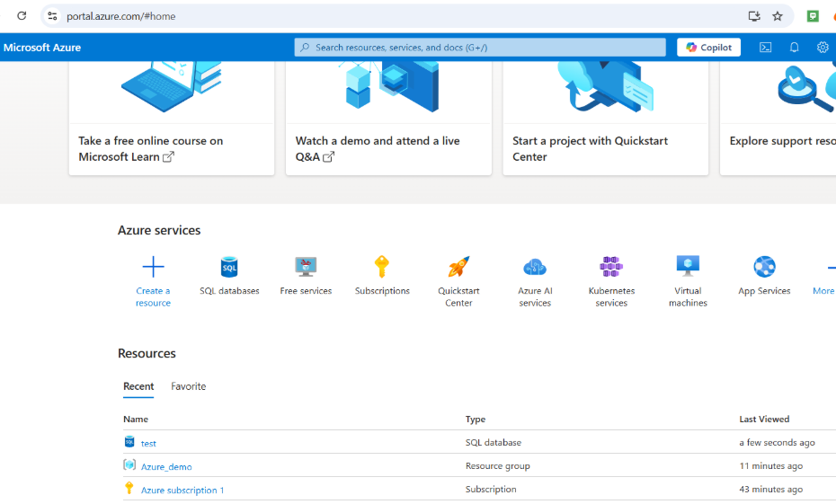Focus the Search resources, services, and docs box
Screen dimensions: 836x504
point(480,48)
